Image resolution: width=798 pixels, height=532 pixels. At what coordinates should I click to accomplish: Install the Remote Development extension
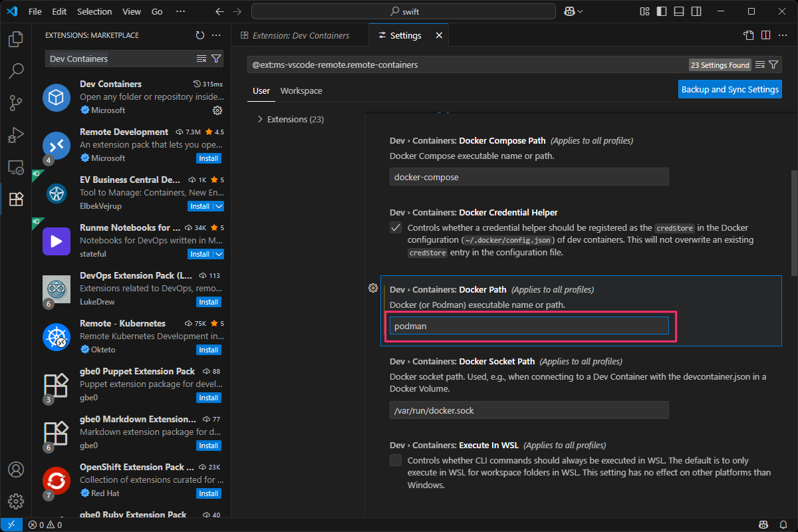click(x=209, y=158)
